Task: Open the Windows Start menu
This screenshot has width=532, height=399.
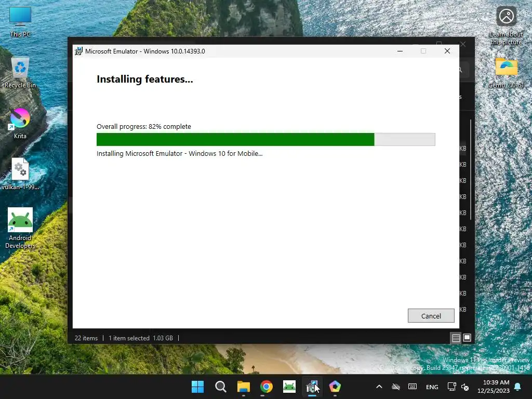Action: 197,387
